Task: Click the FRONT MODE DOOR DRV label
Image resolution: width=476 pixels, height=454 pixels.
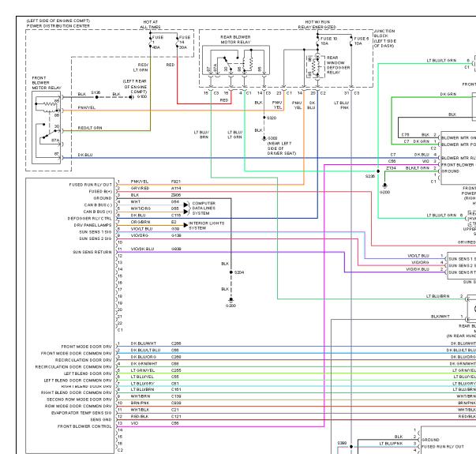Action: coord(87,347)
